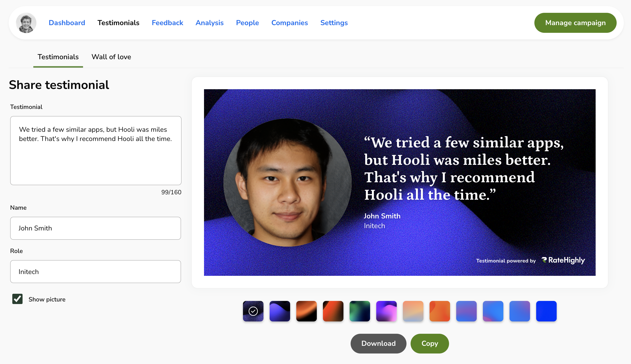Open the Testimonials sub-tab
Viewport: 631px width, 364px height.
tap(58, 57)
